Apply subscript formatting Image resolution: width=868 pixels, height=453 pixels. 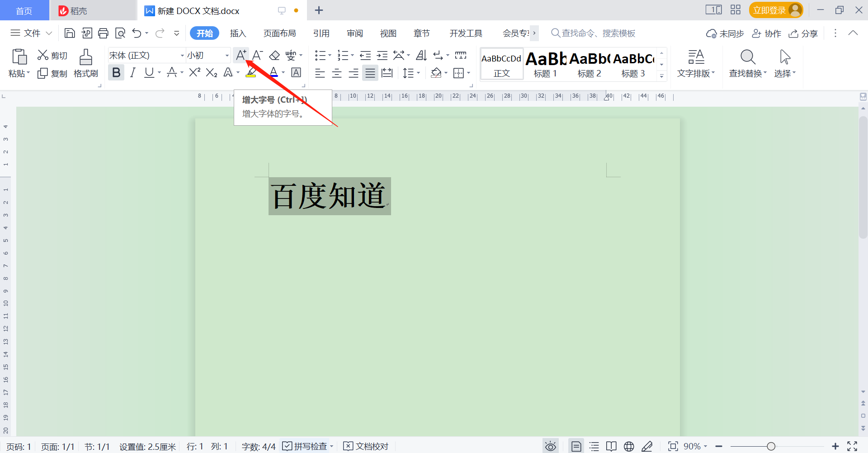click(x=212, y=72)
